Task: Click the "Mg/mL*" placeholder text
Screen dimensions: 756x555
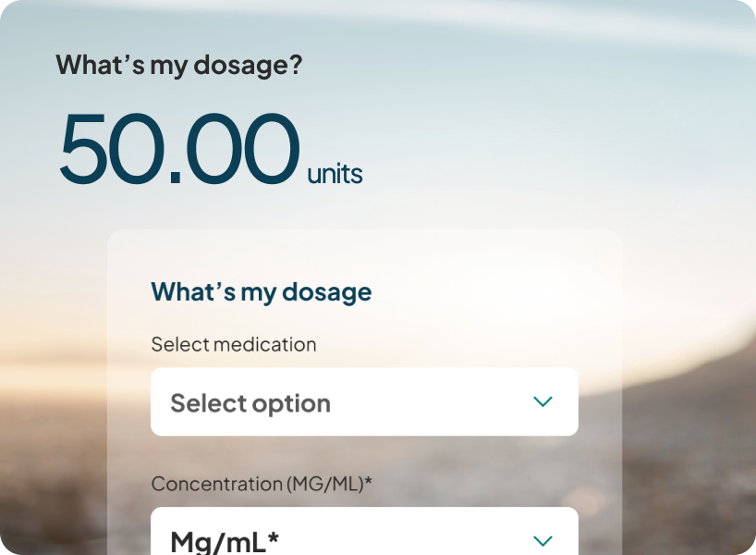Action: (x=225, y=541)
